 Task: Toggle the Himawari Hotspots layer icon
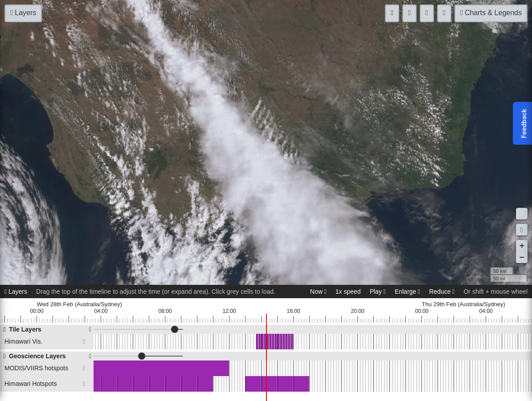pyautogui.click(x=84, y=384)
